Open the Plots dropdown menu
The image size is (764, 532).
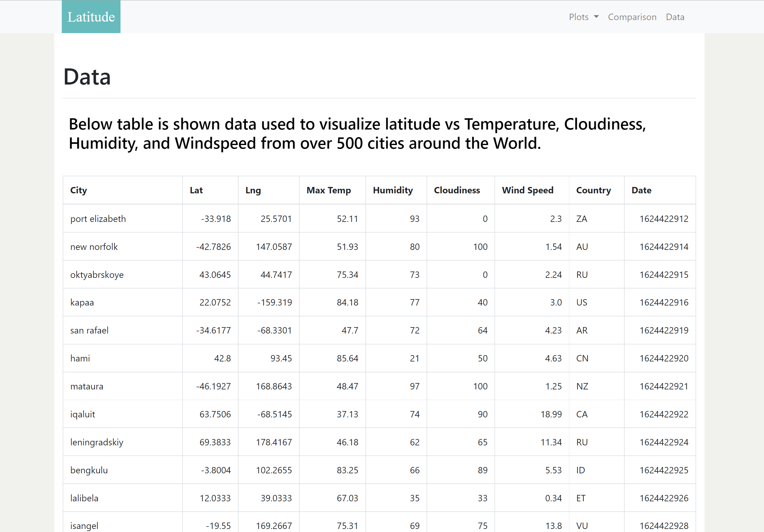(583, 17)
